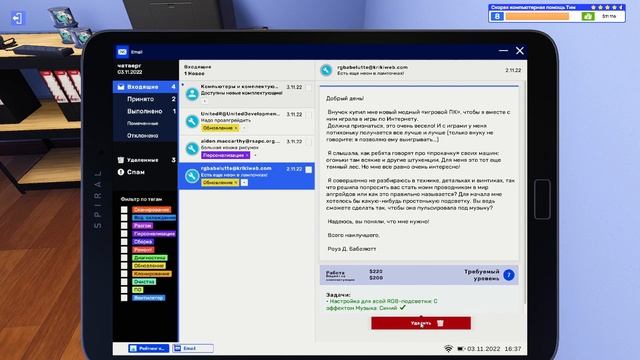Open the Выполнено folder
This screenshot has width=640, height=360.
click(x=145, y=111)
